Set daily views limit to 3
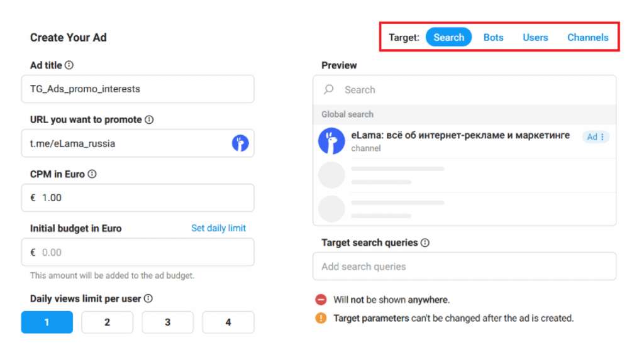 (167, 322)
